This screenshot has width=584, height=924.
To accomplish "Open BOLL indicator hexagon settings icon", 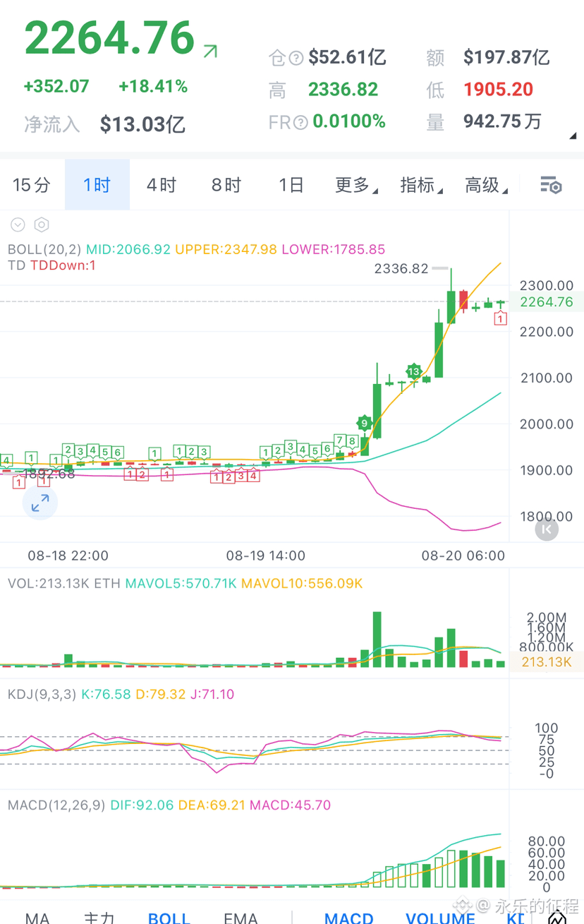I will 42,225.
